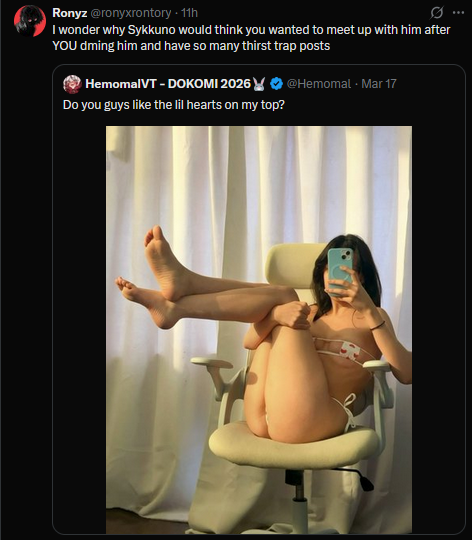Open the @ronyxrontory handle link

coord(130,13)
